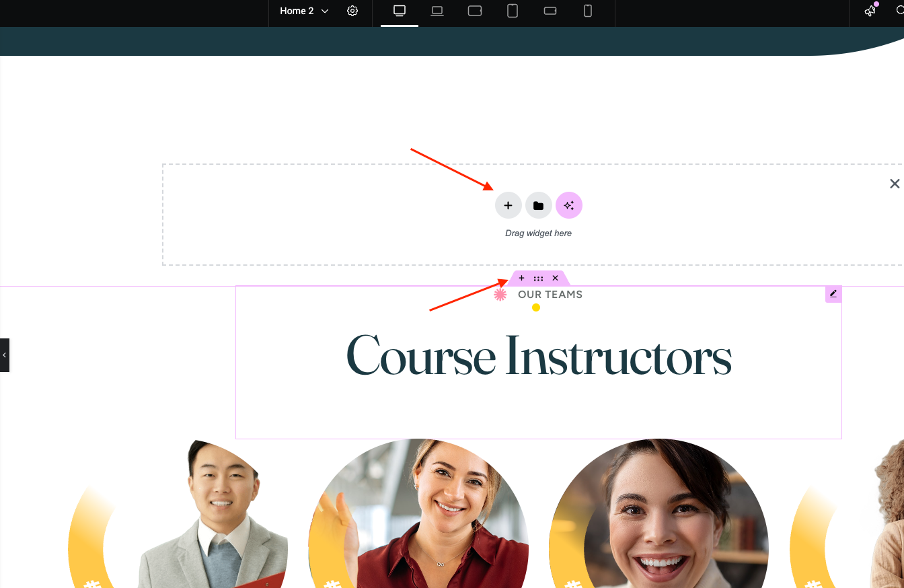Open page settings gear icon
904x588 pixels.
click(x=352, y=11)
